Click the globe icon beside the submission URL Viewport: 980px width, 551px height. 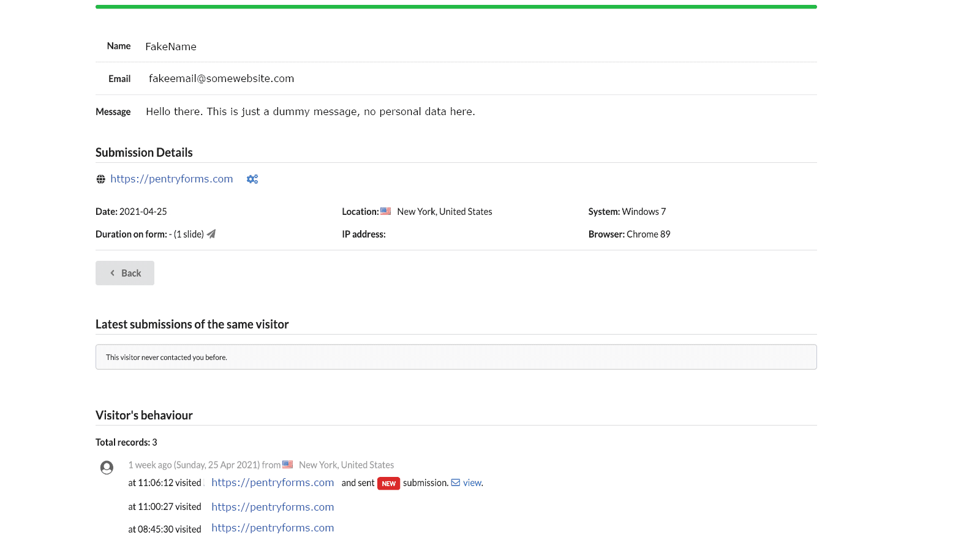point(100,179)
